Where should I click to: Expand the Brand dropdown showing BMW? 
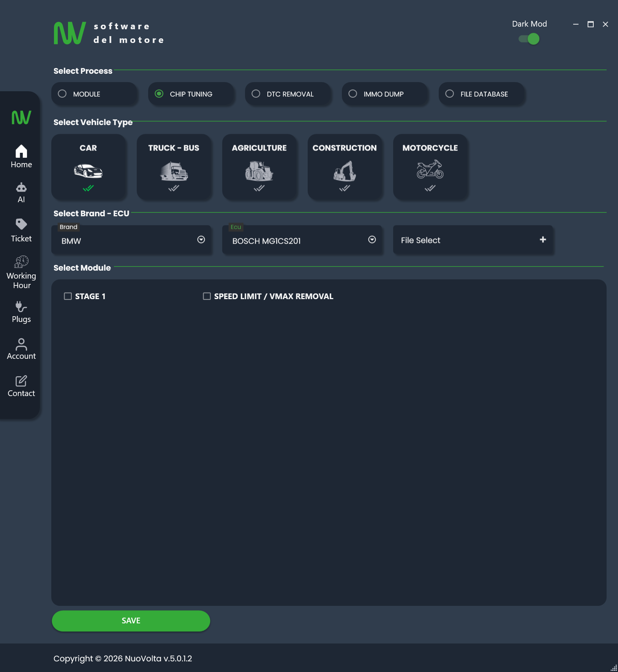coord(201,239)
